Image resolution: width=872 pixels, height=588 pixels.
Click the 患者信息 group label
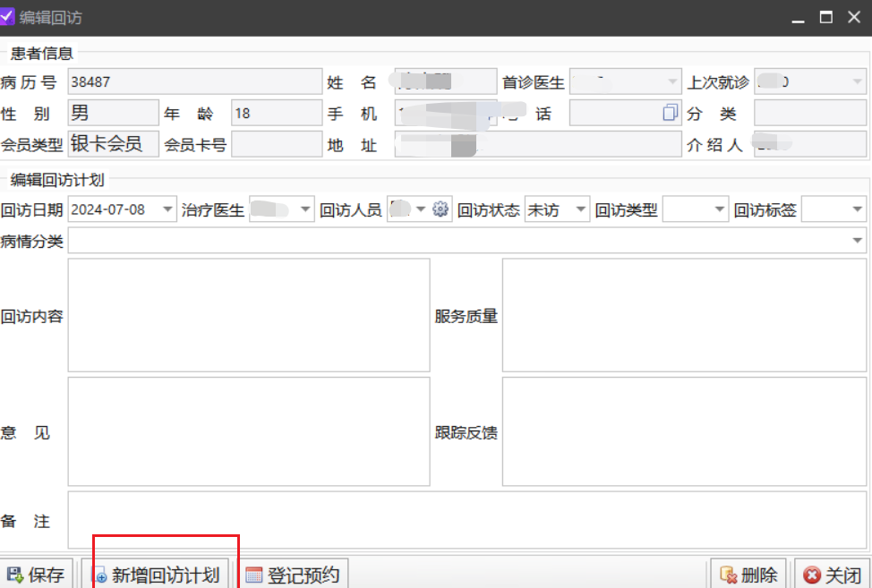(42, 53)
